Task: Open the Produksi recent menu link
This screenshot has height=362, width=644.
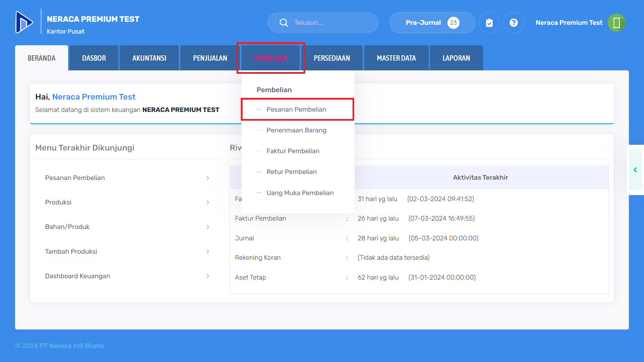Action: click(58, 202)
